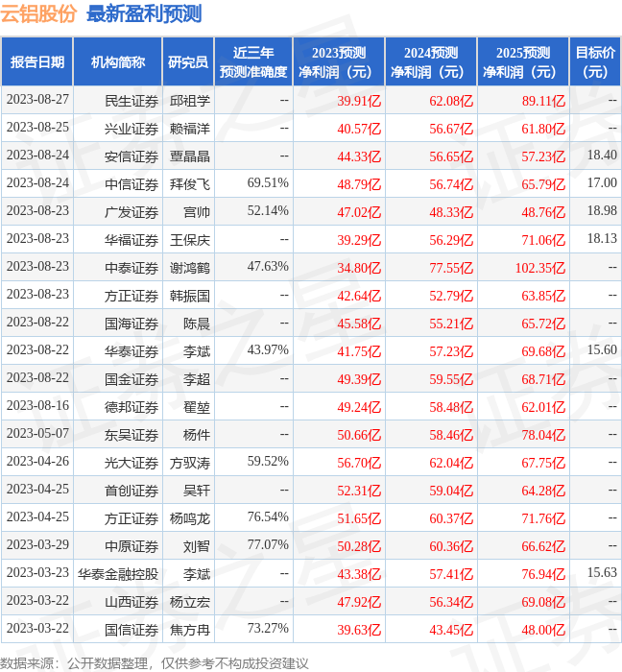The height and width of the screenshot is (672, 622).
Task: Click the value 42.64亿
Action: tap(359, 296)
